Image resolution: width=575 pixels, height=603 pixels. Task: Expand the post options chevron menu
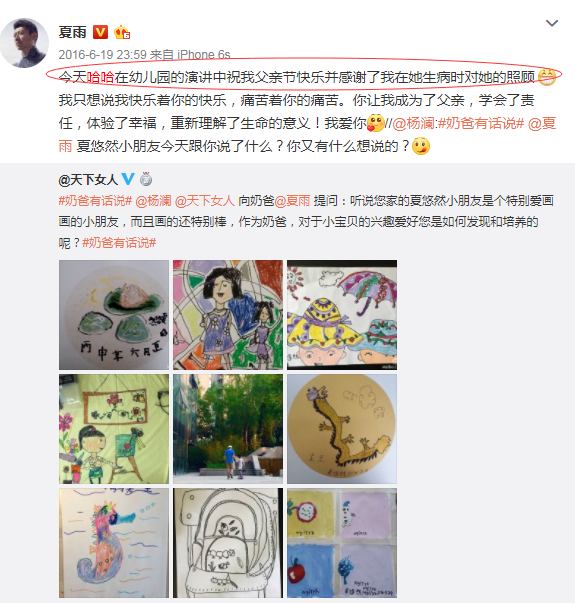coord(552,23)
